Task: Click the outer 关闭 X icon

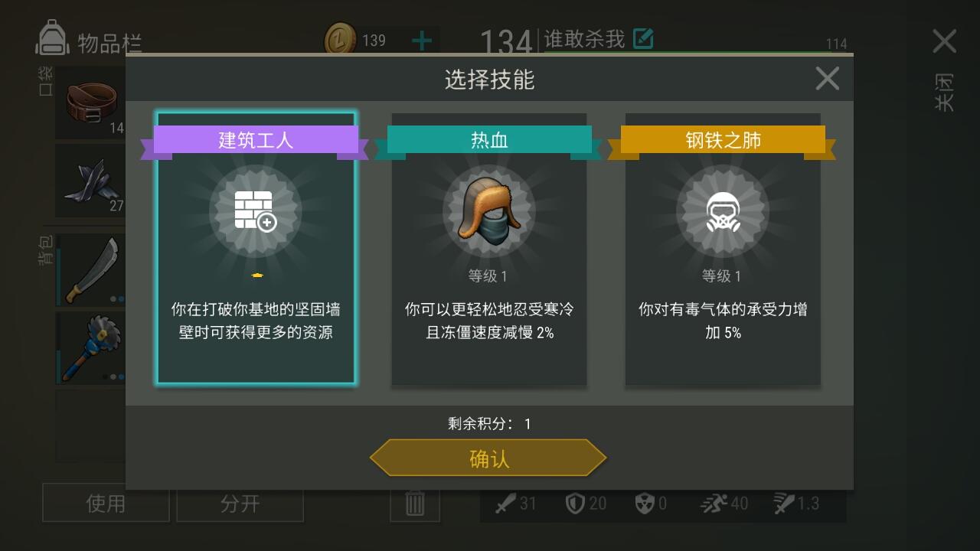Action: [x=944, y=41]
